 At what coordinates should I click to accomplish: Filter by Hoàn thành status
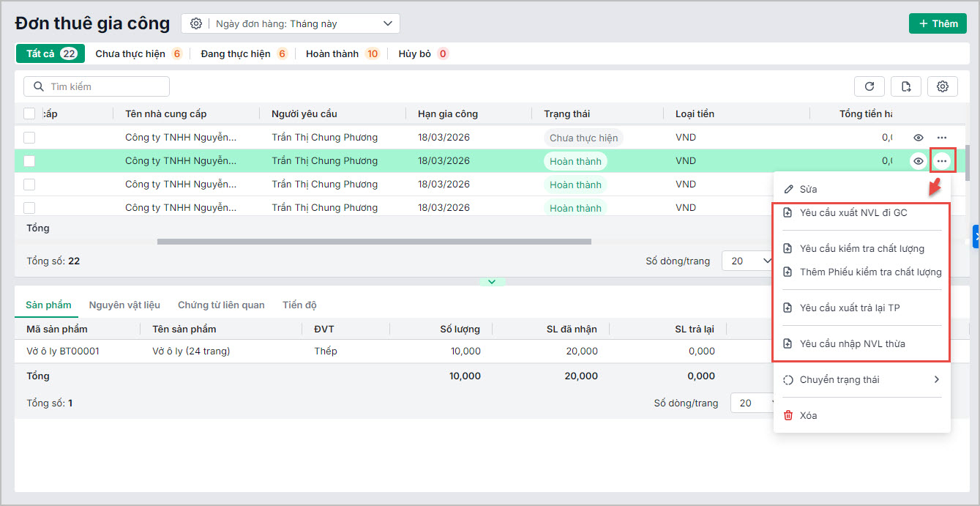tap(342, 53)
